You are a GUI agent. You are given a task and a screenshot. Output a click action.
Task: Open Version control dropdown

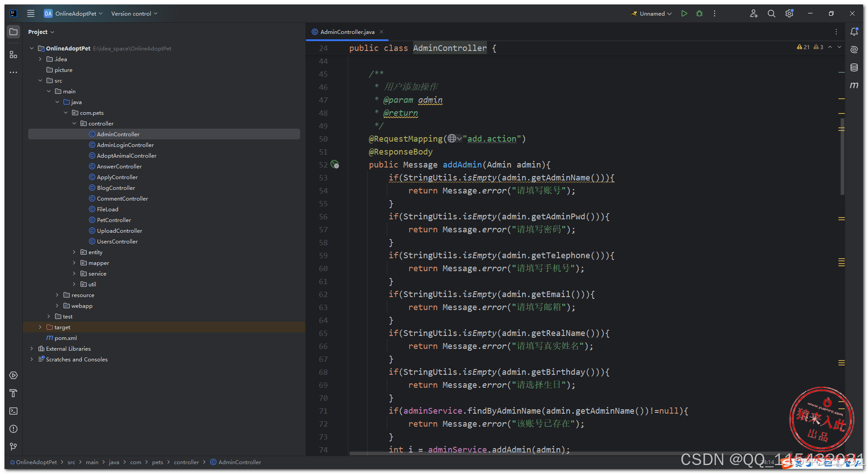point(134,13)
